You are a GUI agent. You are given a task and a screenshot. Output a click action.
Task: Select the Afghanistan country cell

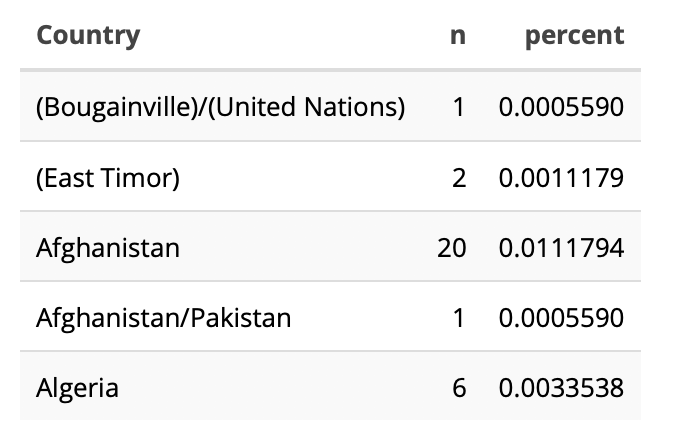[108, 247]
